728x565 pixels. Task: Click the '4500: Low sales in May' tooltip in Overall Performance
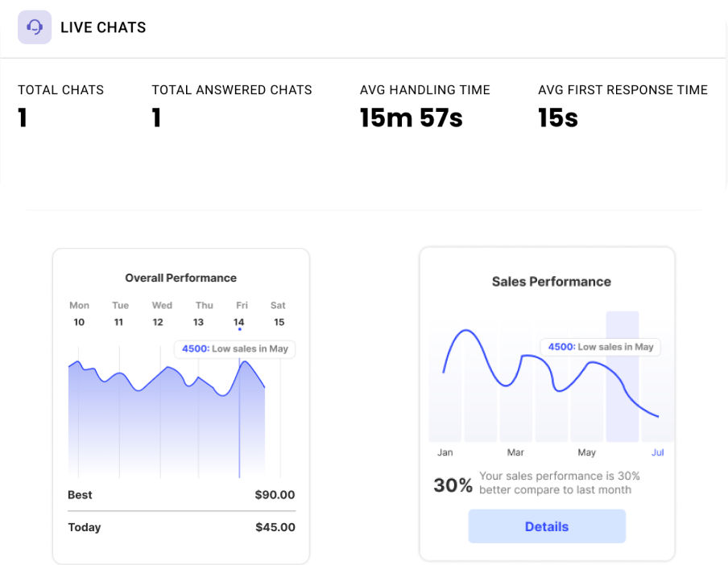[234, 349]
